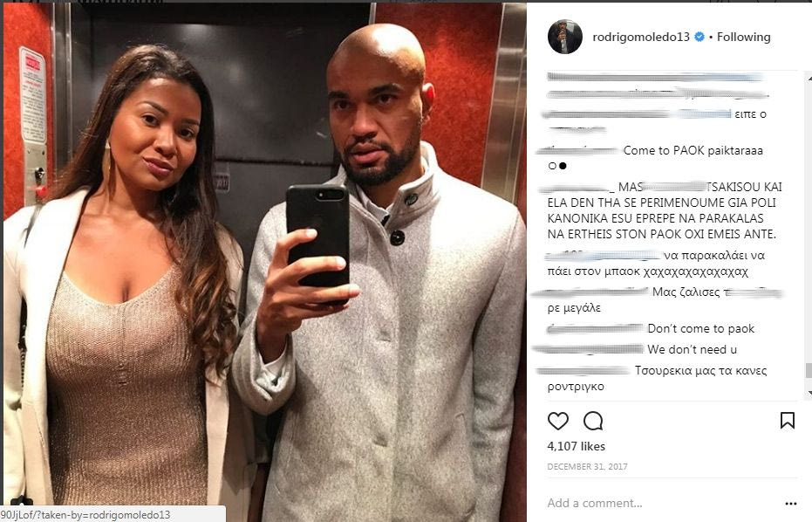The image size is (812, 522).
Task: Click the 'Come to PAOK paiktaraaa' comment text
Action: 693,151
